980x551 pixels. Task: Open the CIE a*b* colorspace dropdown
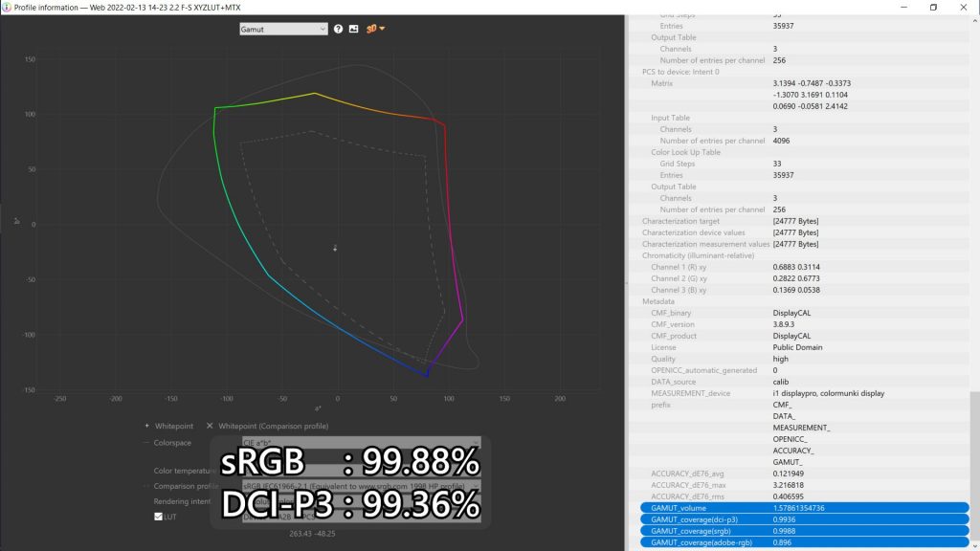(361, 442)
